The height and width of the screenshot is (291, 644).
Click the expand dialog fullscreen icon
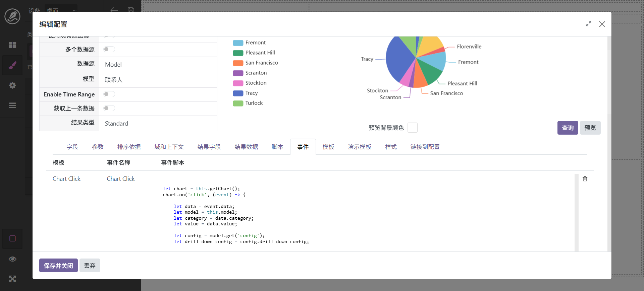point(588,24)
